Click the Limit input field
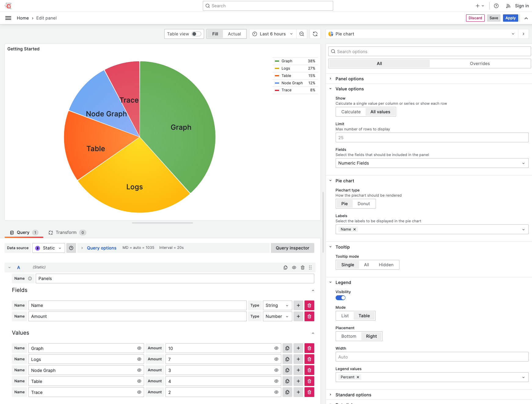Viewport: 532px width, 404px height. [x=432, y=137]
